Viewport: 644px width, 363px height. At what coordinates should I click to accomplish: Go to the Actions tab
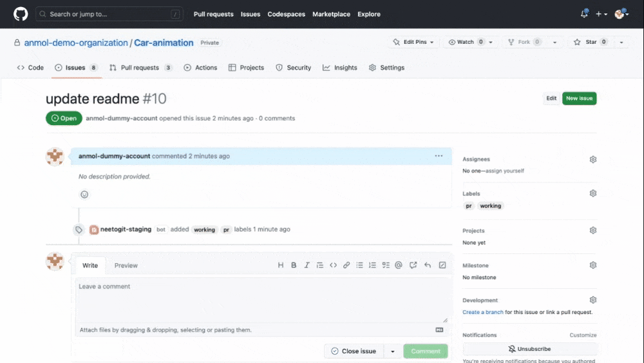click(200, 68)
